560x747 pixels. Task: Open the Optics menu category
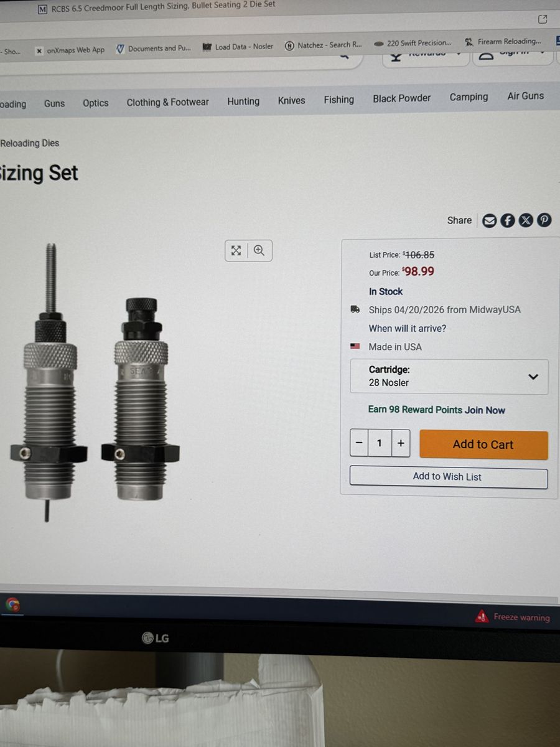point(95,103)
